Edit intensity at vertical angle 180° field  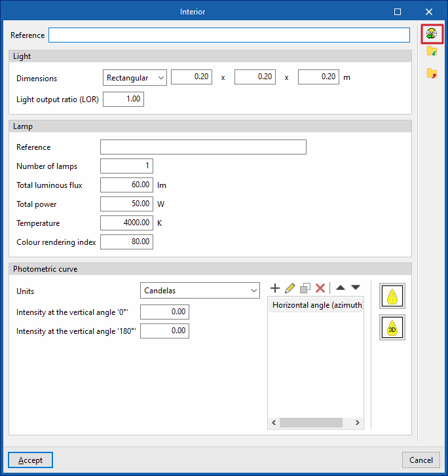164,331
